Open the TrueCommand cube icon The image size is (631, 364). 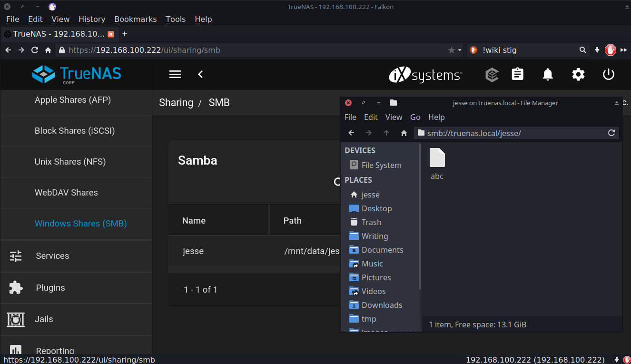[x=492, y=75]
